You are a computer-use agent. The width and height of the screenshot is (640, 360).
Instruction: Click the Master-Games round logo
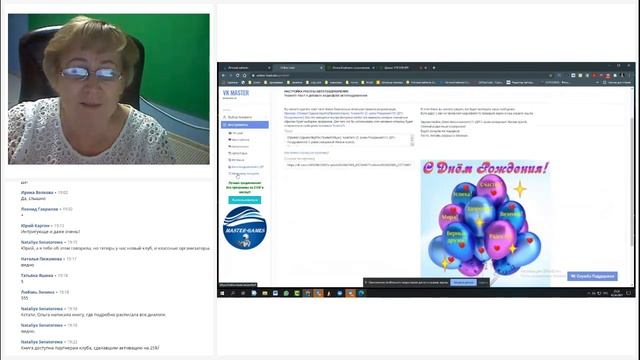244,228
